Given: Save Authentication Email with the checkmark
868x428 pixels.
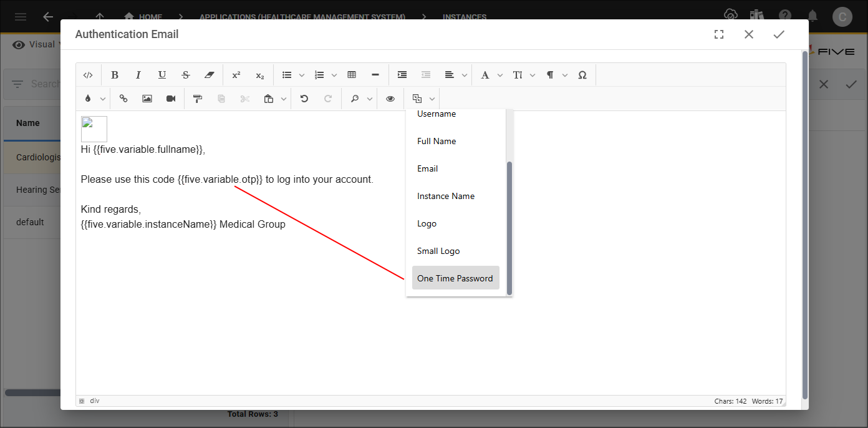Looking at the screenshot, I should pyautogui.click(x=779, y=35).
